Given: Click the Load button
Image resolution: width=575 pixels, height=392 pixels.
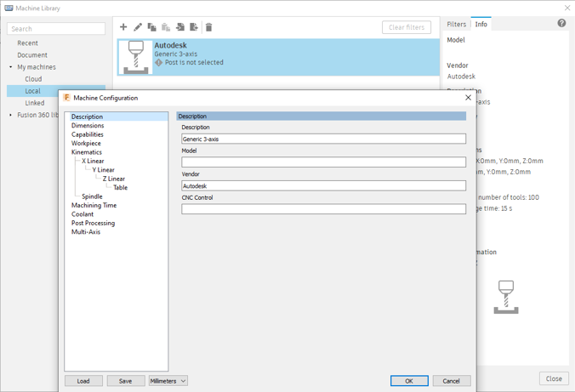Looking at the screenshot, I should 83,381.
